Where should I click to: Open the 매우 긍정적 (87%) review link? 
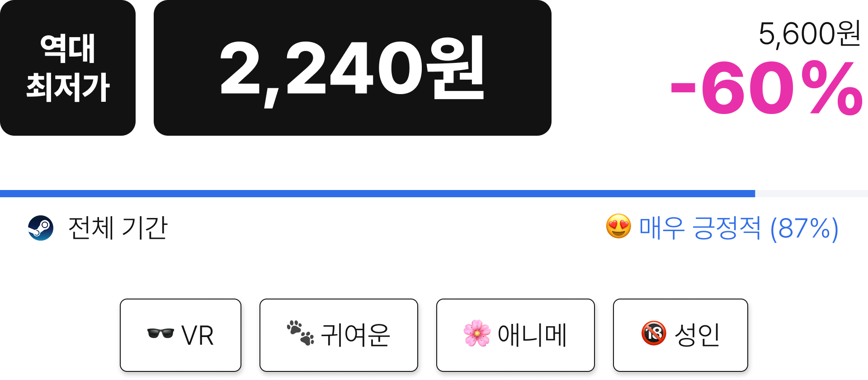739,228
